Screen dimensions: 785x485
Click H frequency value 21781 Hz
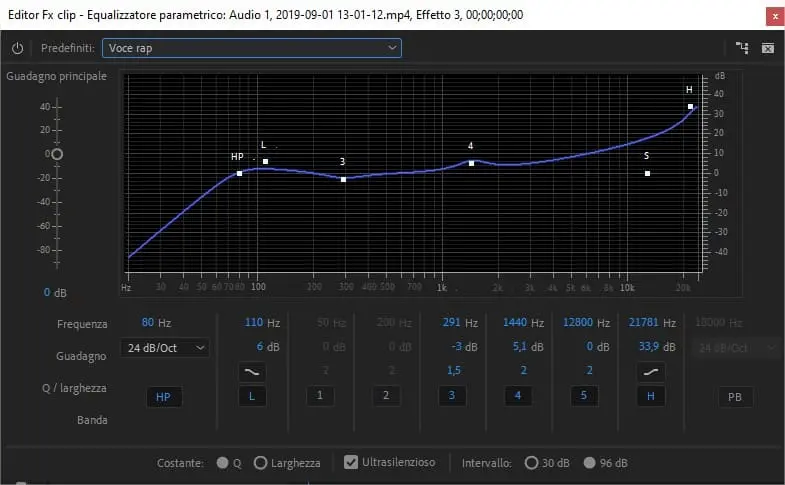click(644, 322)
